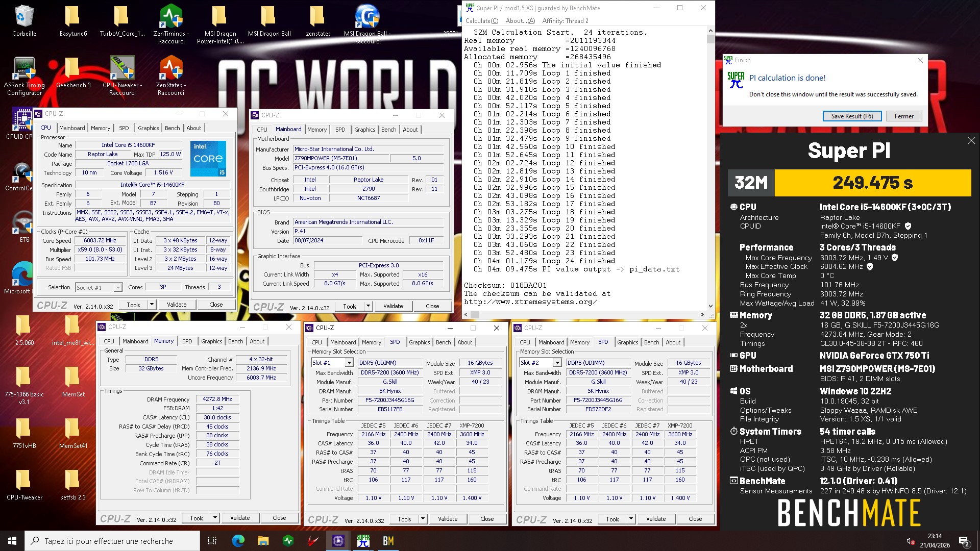
Task: Open the MemSet folder icon
Action: [73, 381]
